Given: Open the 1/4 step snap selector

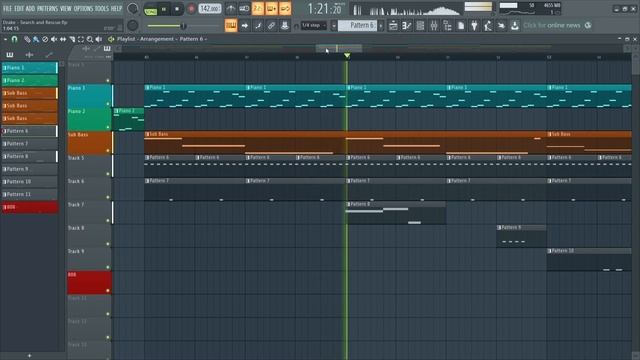Looking at the screenshot, I should coord(314,25).
